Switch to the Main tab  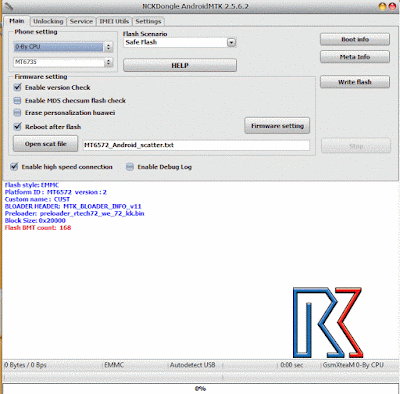coord(17,21)
